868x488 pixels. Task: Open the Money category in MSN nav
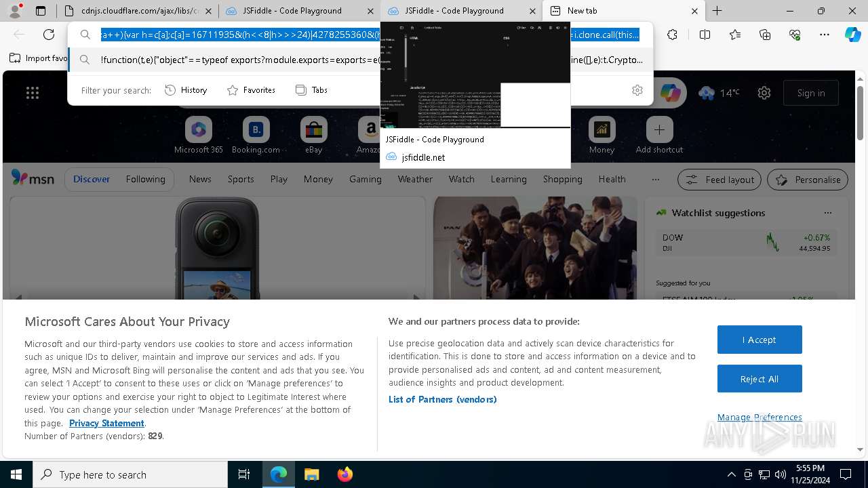[318, 179]
